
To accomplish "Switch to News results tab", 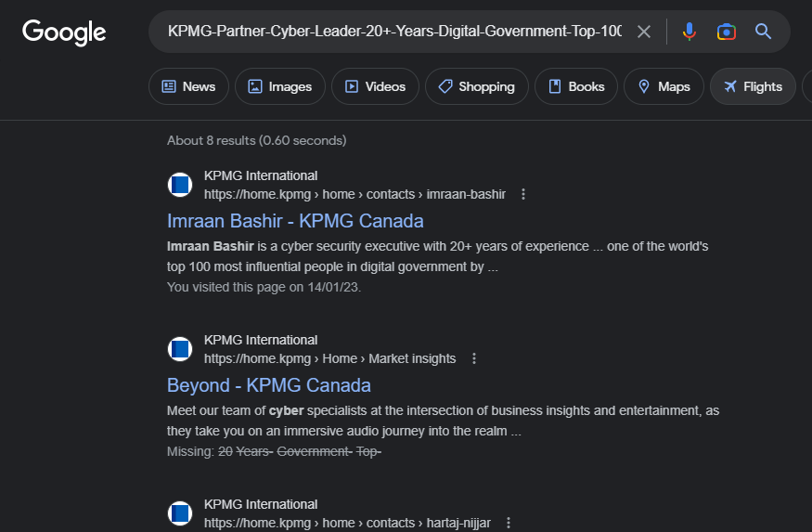I will 188,86.
